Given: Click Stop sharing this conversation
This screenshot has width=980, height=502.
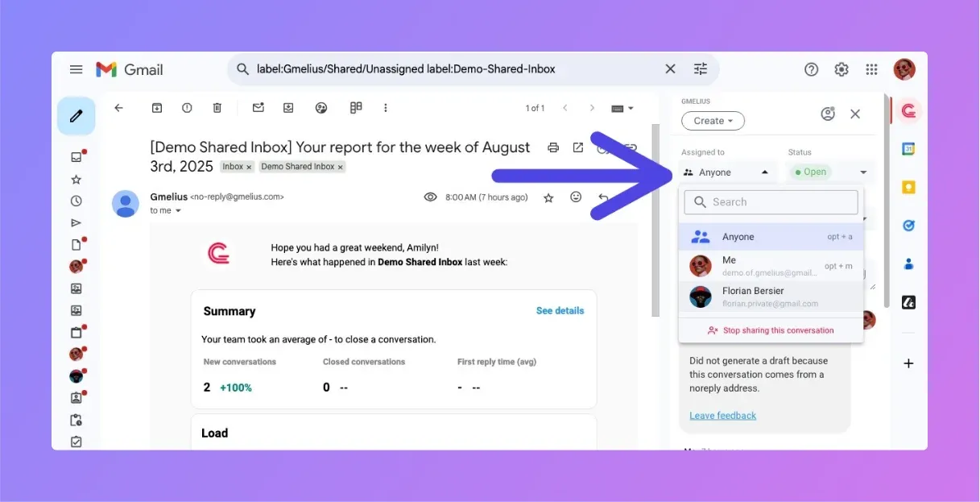Looking at the screenshot, I should (x=771, y=330).
